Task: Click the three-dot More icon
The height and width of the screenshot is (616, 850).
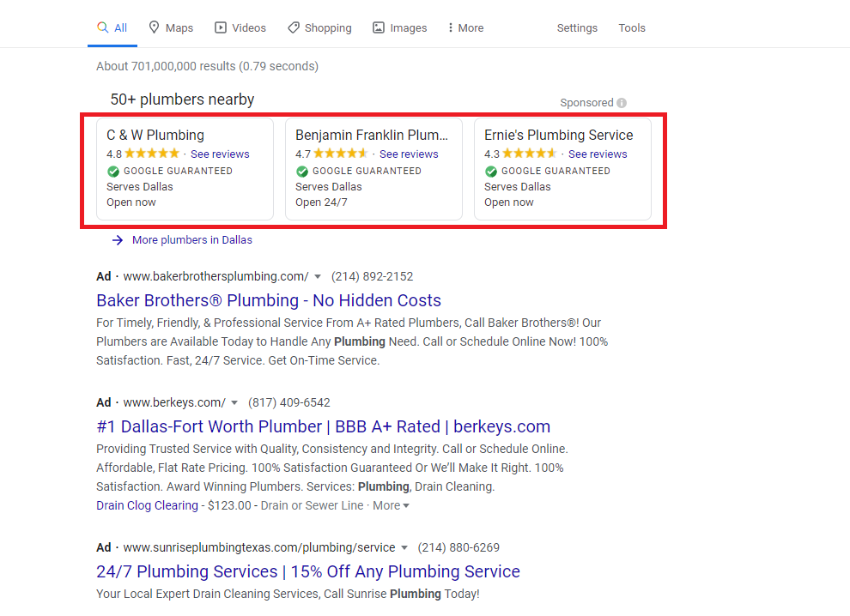Action: tap(451, 27)
